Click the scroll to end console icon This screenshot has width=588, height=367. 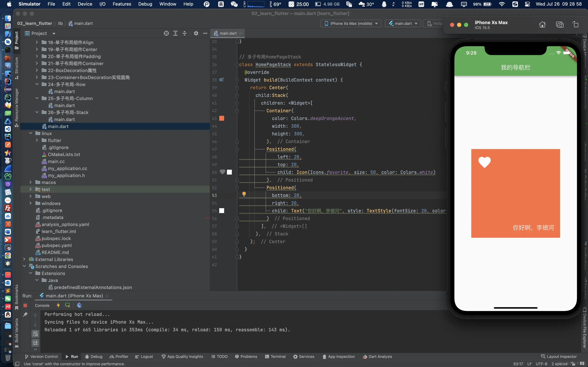click(35, 343)
